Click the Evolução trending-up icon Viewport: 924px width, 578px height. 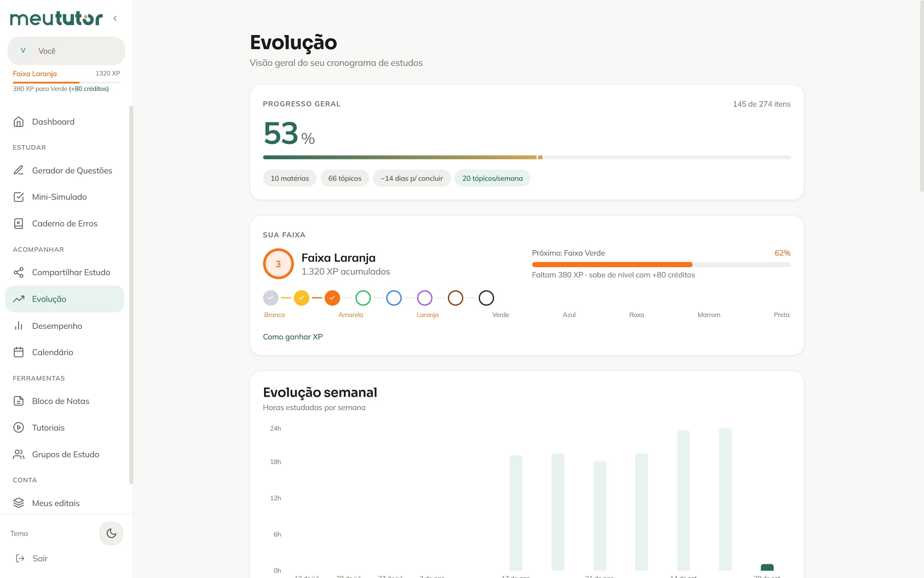coord(19,299)
